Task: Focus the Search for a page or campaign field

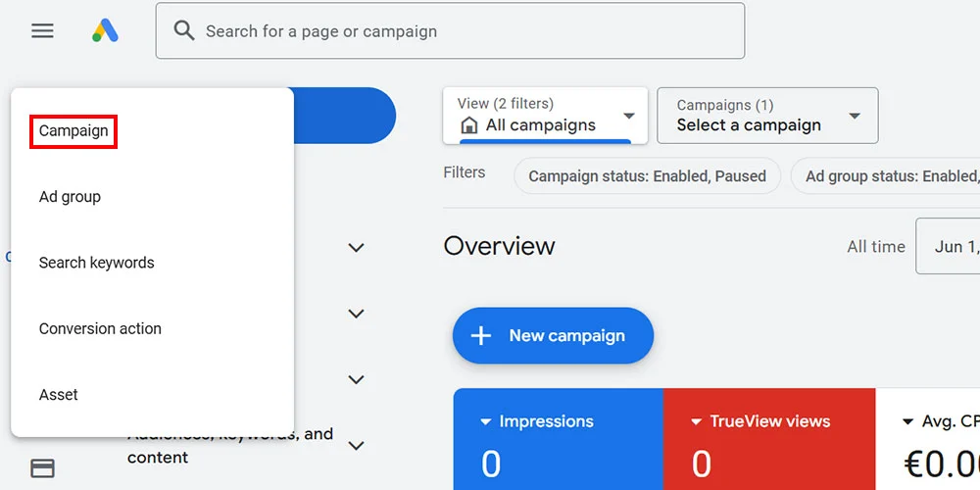Action: 461,31
